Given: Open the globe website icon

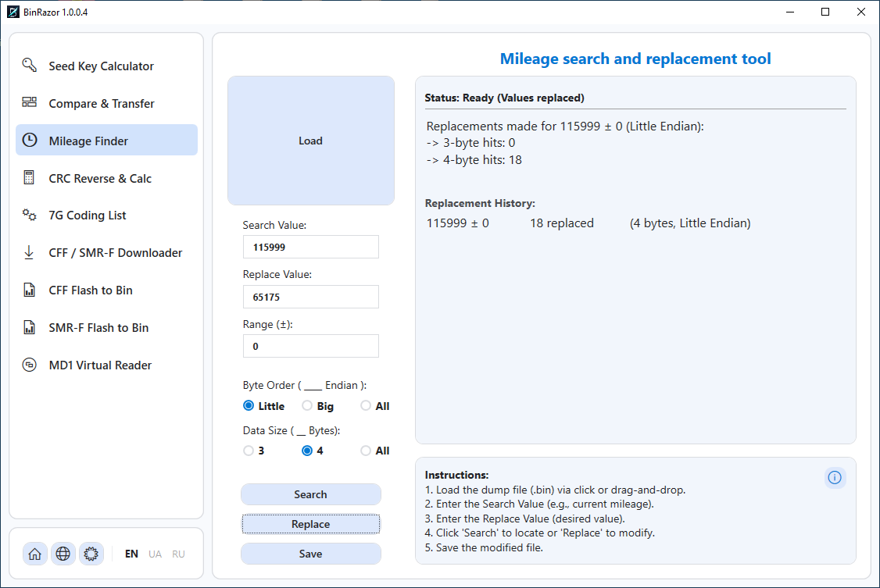Looking at the screenshot, I should coord(63,554).
